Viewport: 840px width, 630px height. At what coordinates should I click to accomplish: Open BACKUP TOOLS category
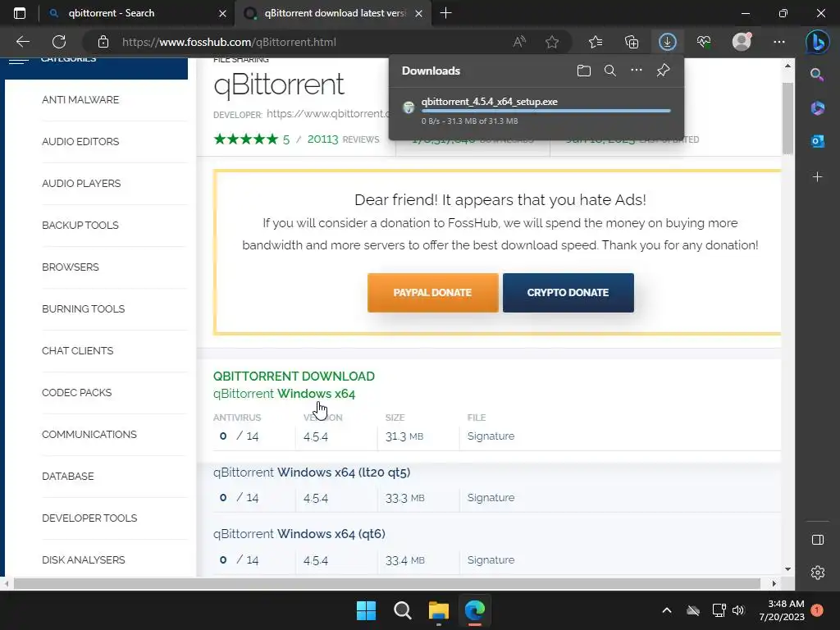point(80,225)
